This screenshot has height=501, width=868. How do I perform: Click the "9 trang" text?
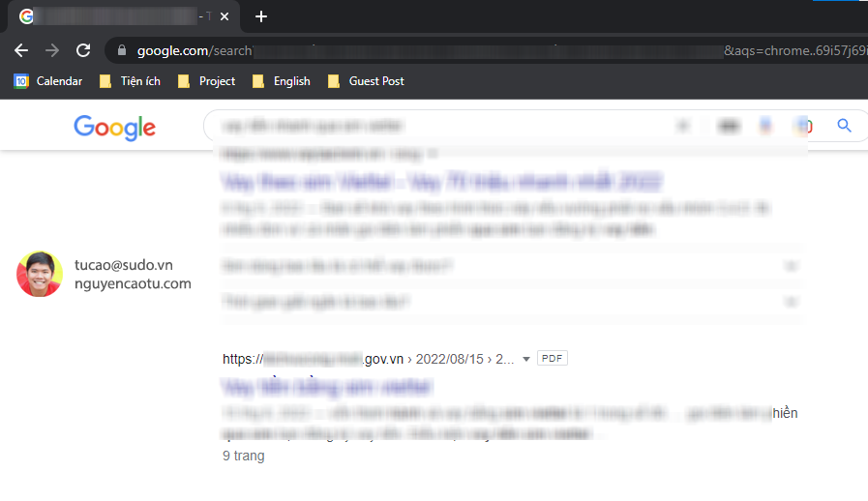[x=244, y=456]
